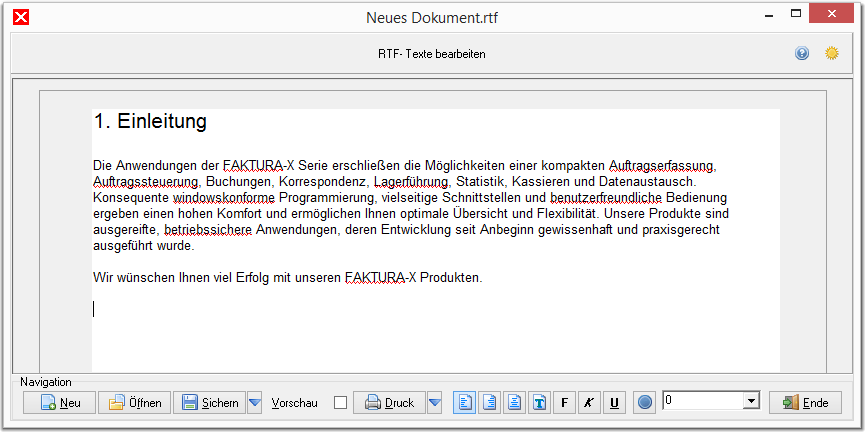The image size is (865, 432).
Task: Close the editor with Ende
Action: [805, 403]
